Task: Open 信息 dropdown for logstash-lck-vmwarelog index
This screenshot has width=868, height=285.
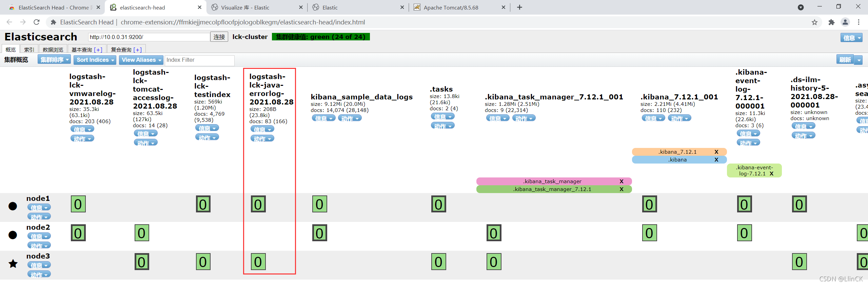Action: click(x=82, y=129)
